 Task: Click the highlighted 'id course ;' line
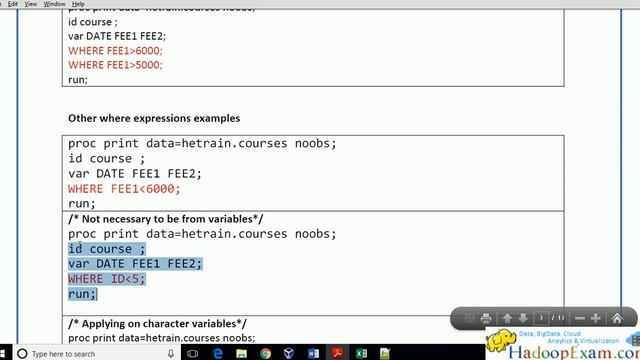click(x=107, y=249)
